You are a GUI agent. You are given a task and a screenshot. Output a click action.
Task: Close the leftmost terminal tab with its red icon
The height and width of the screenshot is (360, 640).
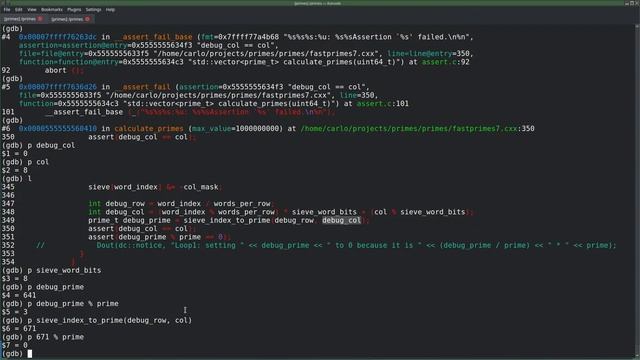pos(40,19)
